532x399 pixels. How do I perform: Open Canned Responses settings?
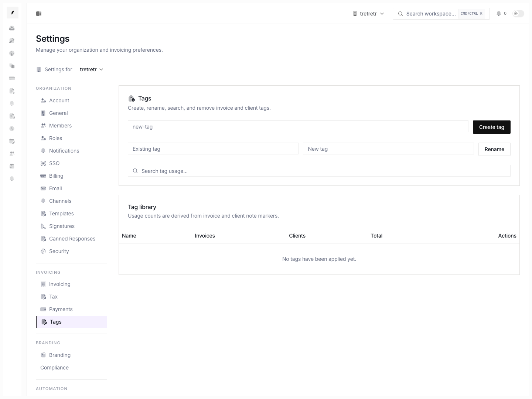[x=71, y=239]
